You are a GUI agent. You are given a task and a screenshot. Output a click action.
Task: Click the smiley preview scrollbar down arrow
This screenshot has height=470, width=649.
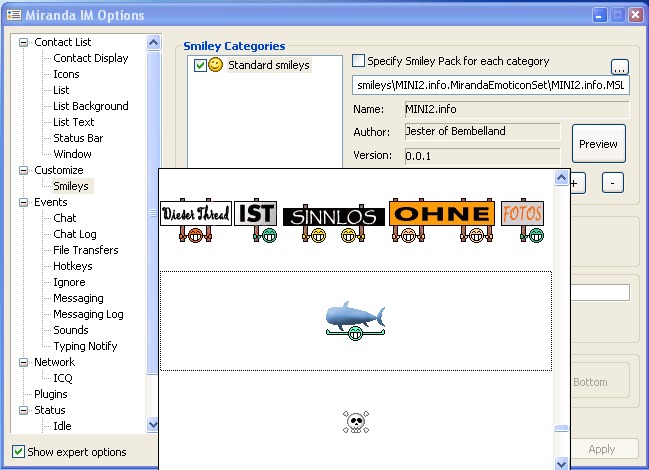tap(562, 462)
